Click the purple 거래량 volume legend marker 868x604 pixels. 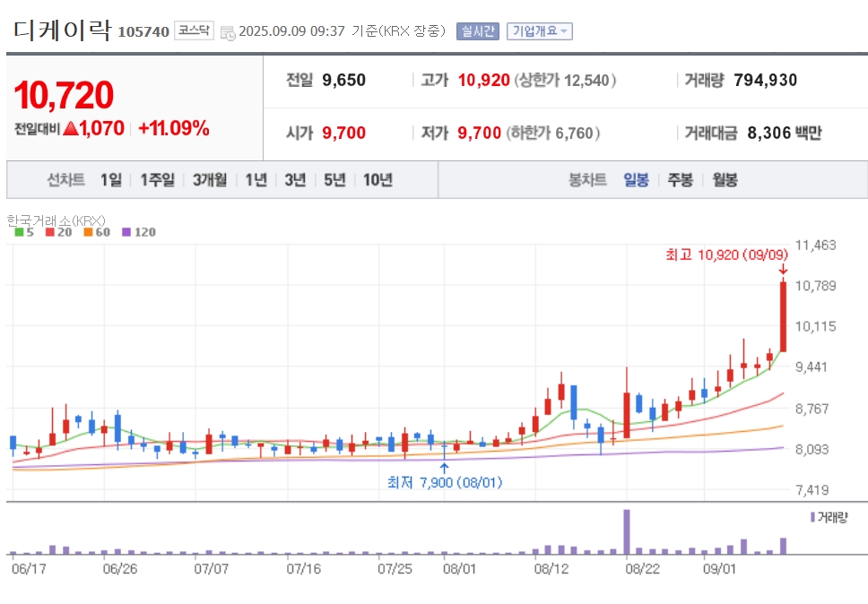click(x=812, y=517)
